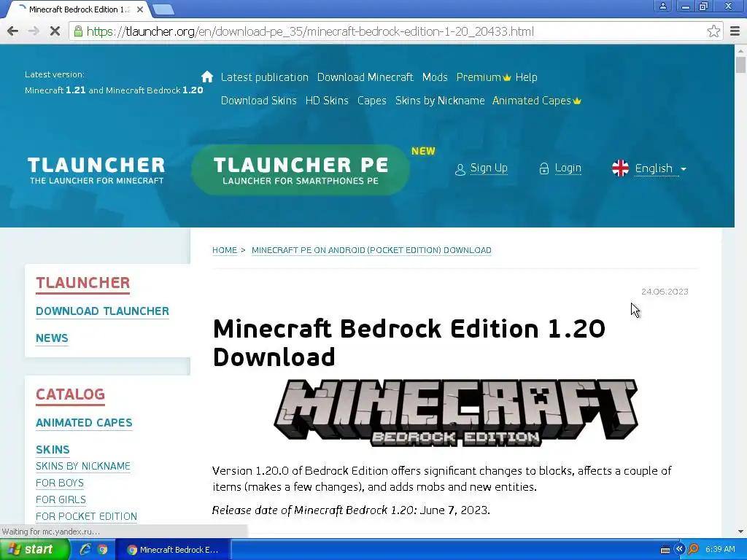Click the scrollbar down arrow
The image size is (747, 560).
point(740,532)
